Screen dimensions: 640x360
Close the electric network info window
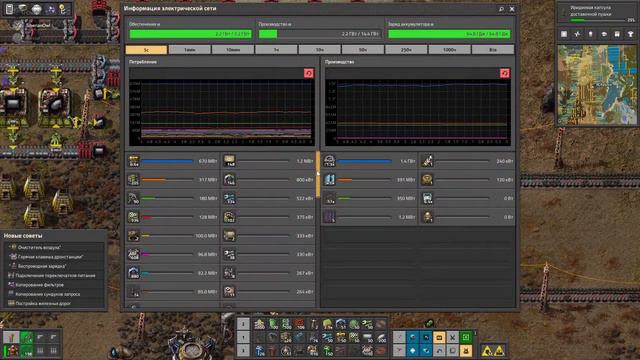click(x=512, y=9)
